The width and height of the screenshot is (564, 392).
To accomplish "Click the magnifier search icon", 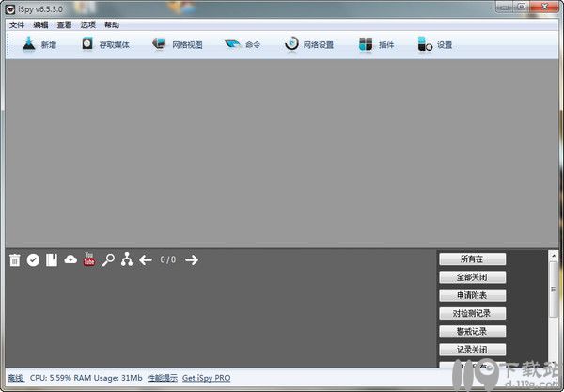I will tap(108, 259).
